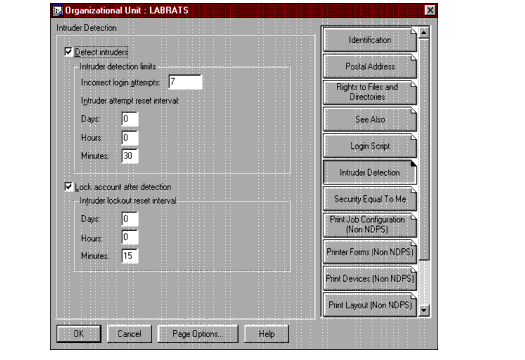Image resolution: width=525 pixels, height=360 pixels.
Task: Click the page list scroll up arrow
Action: point(424,33)
